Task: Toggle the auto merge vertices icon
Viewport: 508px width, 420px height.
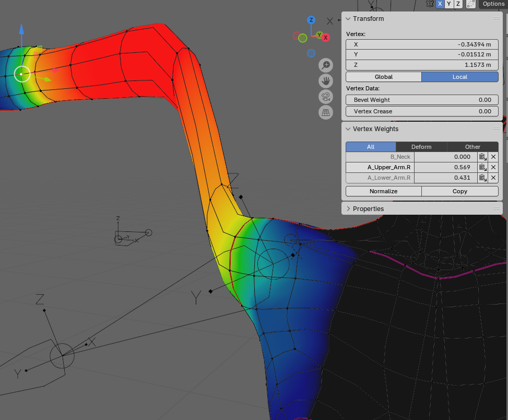Action: (x=471, y=4)
